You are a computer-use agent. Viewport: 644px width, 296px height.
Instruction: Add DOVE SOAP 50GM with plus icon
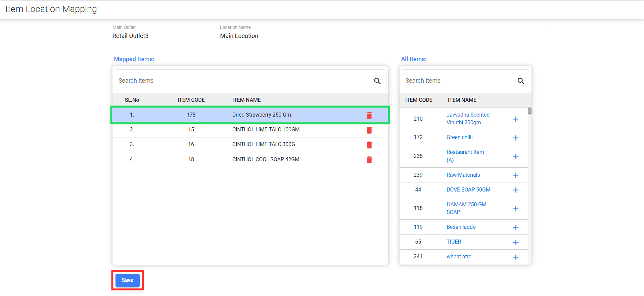coord(516,190)
